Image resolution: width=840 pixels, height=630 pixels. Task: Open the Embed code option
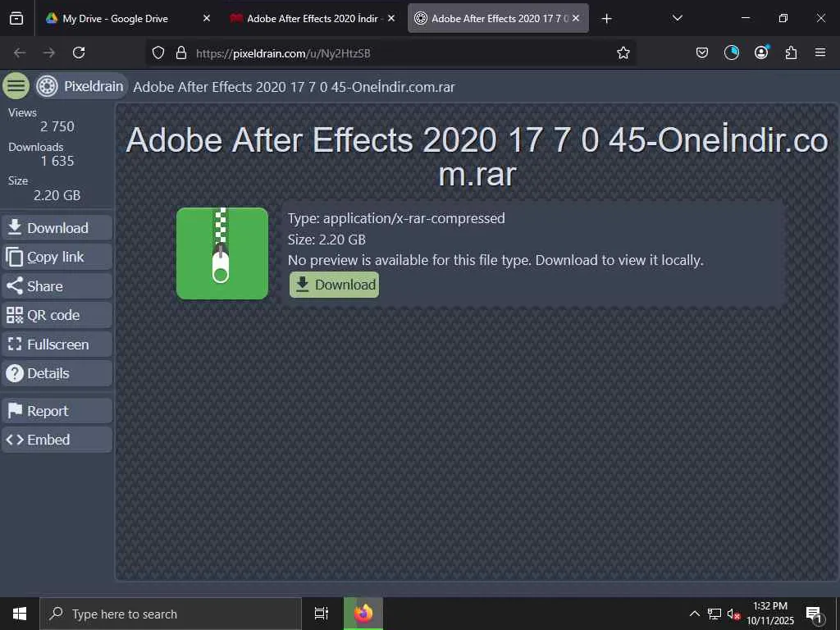coord(57,440)
